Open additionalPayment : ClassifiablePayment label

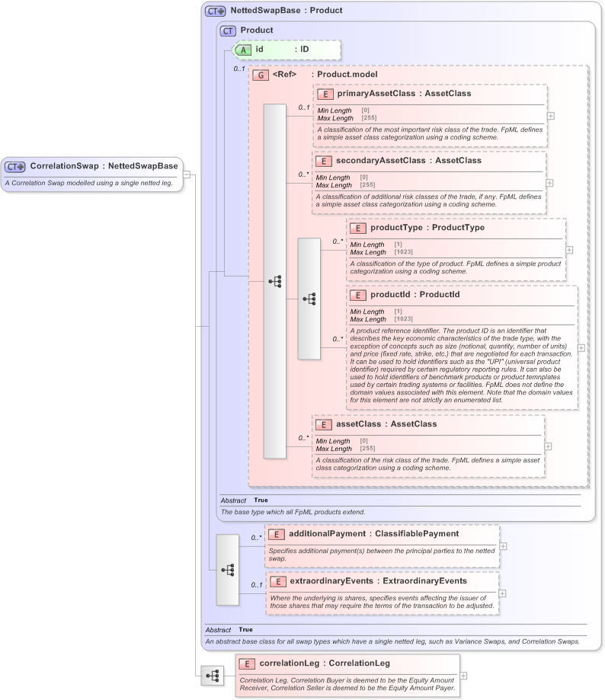click(x=373, y=533)
